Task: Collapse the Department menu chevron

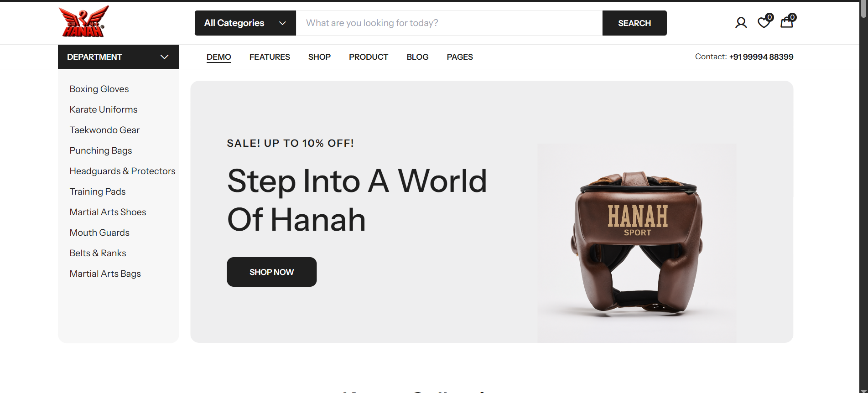Action: pyautogui.click(x=165, y=57)
